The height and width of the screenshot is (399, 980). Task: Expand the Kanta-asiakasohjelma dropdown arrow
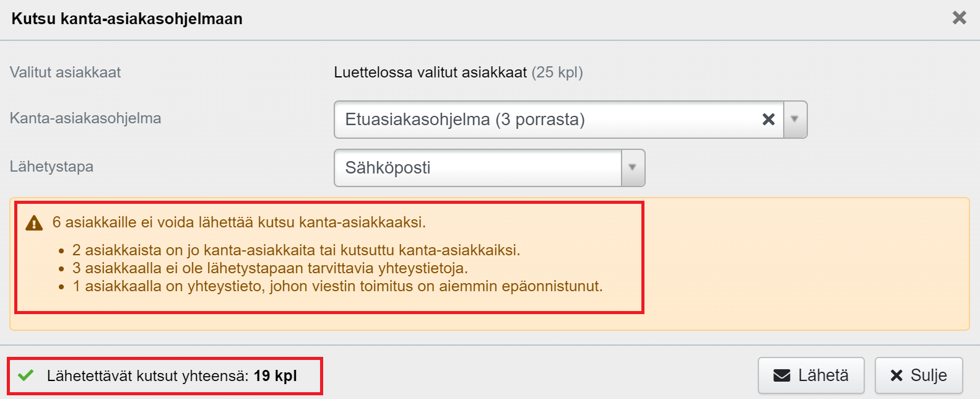795,120
